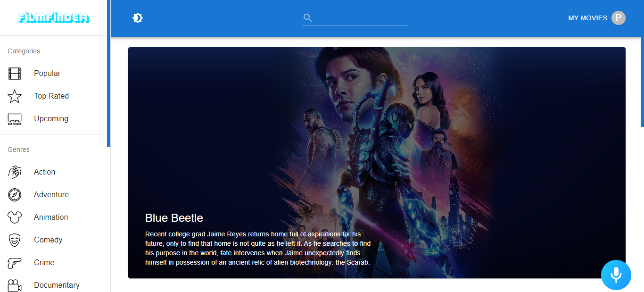Click the Blue Beetle title
The height and width of the screenshot is (292, 644).
[x=174, y=218]
